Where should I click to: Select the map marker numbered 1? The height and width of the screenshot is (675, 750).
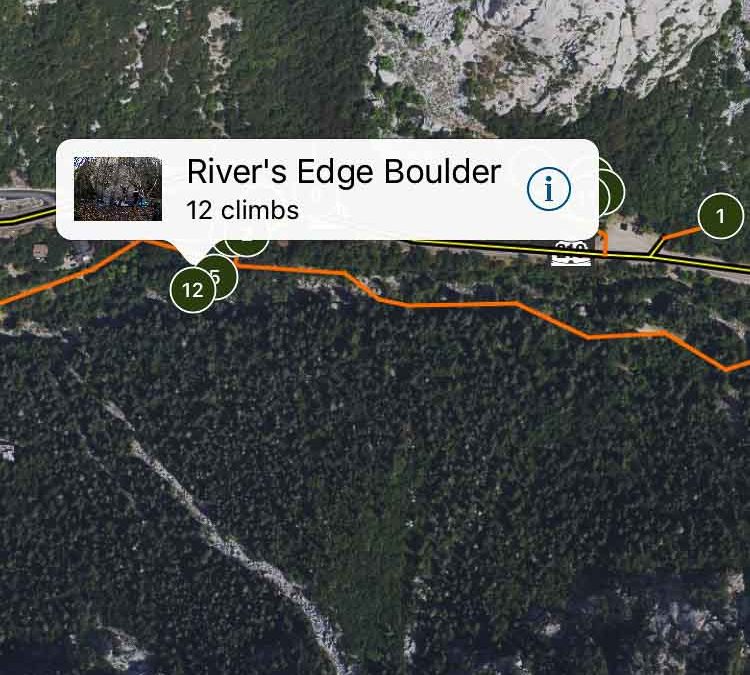pyautogui.click(x=720, y=216)
